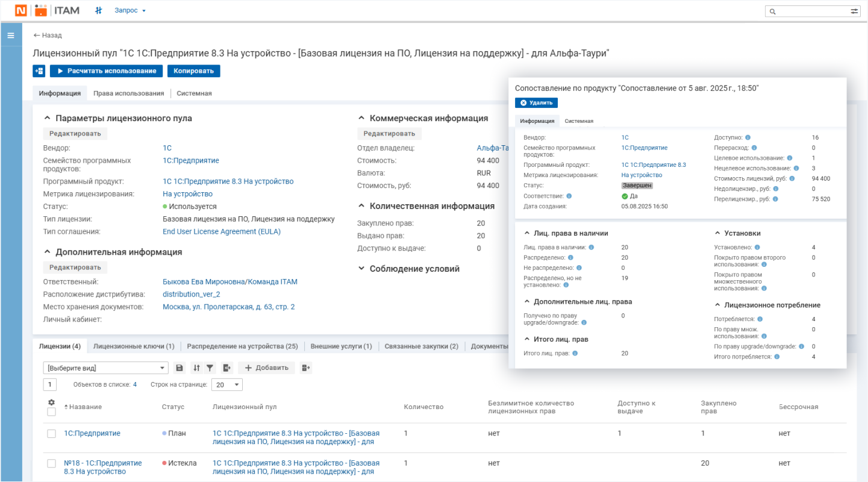The image size is (868, 482).
Task: Click the Удалить button in popup
Action: pos(536,103)
